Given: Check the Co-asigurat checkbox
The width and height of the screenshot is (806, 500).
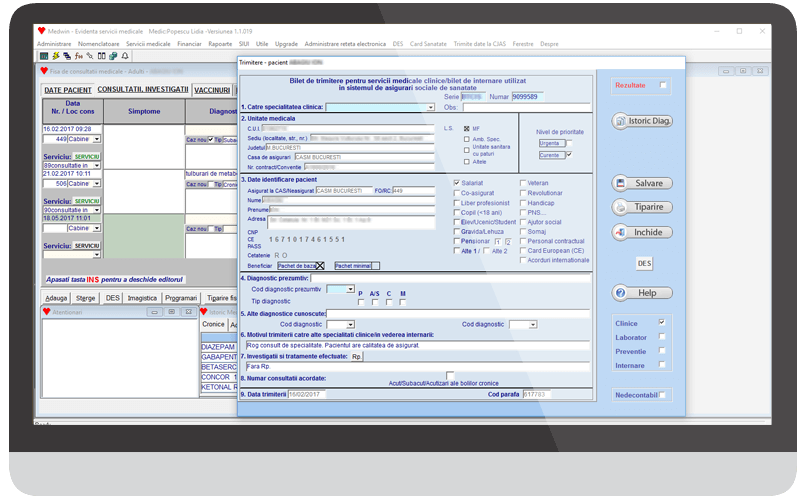Looking at the screenshot, I should (456, 193).
